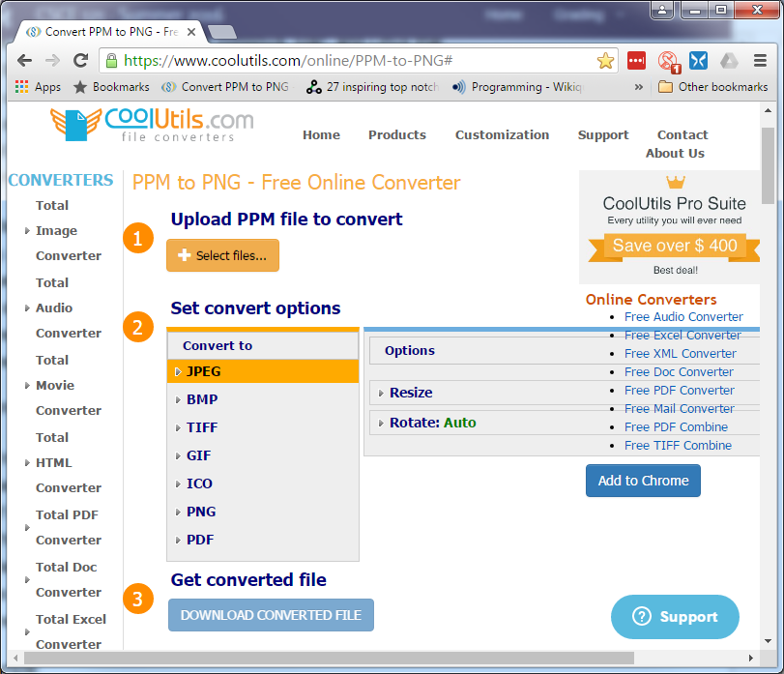Open the Contact page
Image resolution: width=784 pixels, height=674 pixels.
[x=682, y=135]
